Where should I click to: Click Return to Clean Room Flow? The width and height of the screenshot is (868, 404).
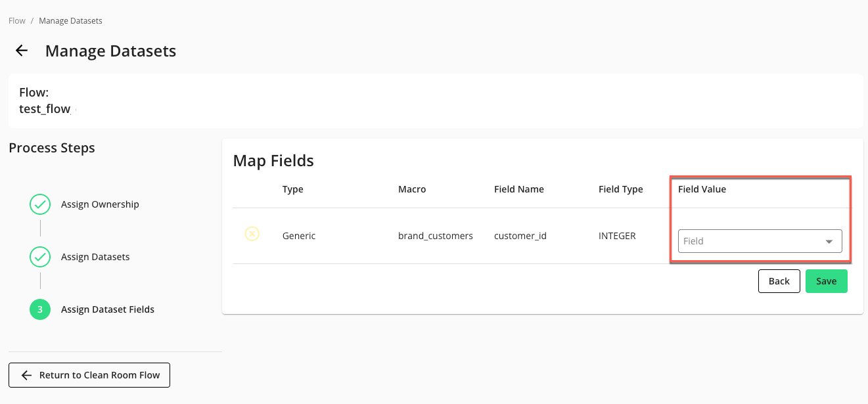(x=89, y=375)
